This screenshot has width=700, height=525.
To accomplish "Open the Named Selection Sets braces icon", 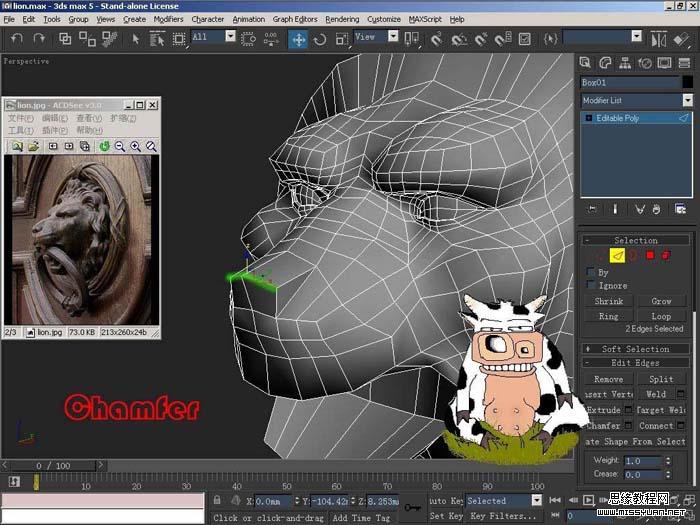I will (550, 39).
